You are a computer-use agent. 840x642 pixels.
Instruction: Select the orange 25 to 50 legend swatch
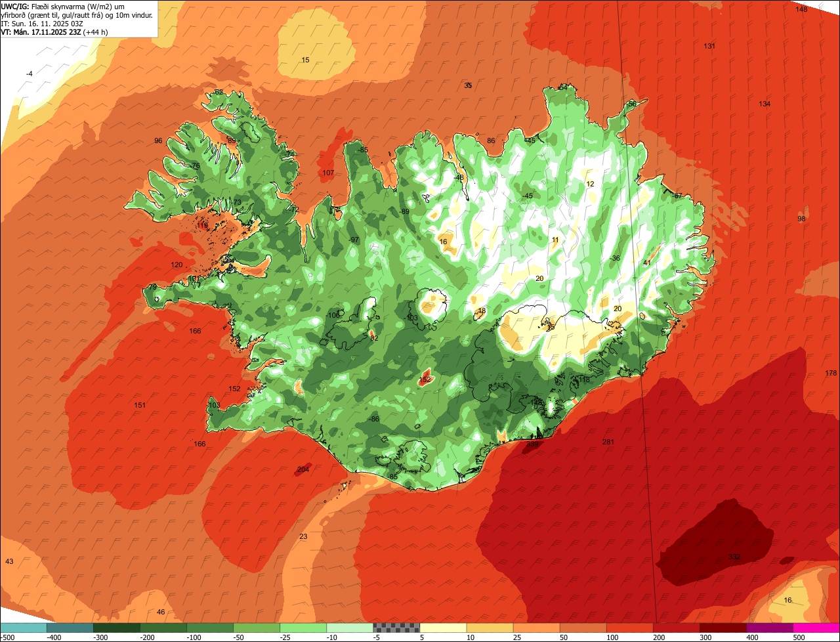[536, 628]
